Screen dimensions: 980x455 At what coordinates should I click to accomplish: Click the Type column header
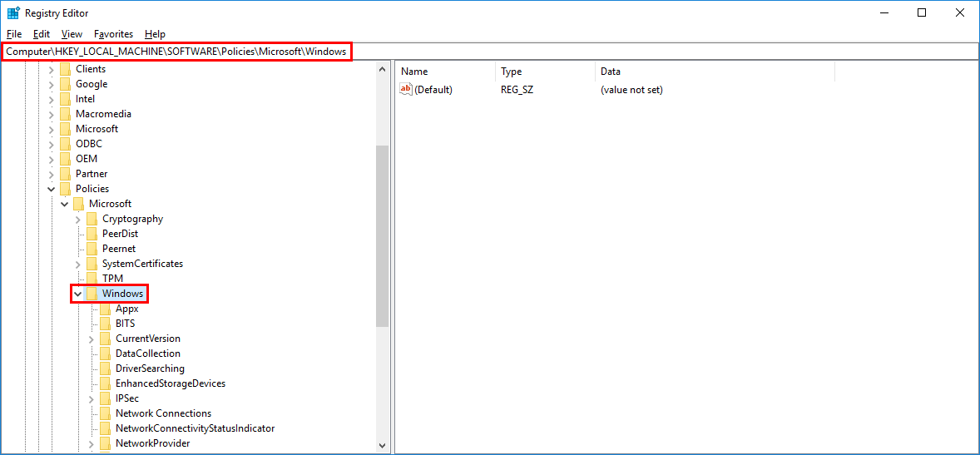[545, 72]
